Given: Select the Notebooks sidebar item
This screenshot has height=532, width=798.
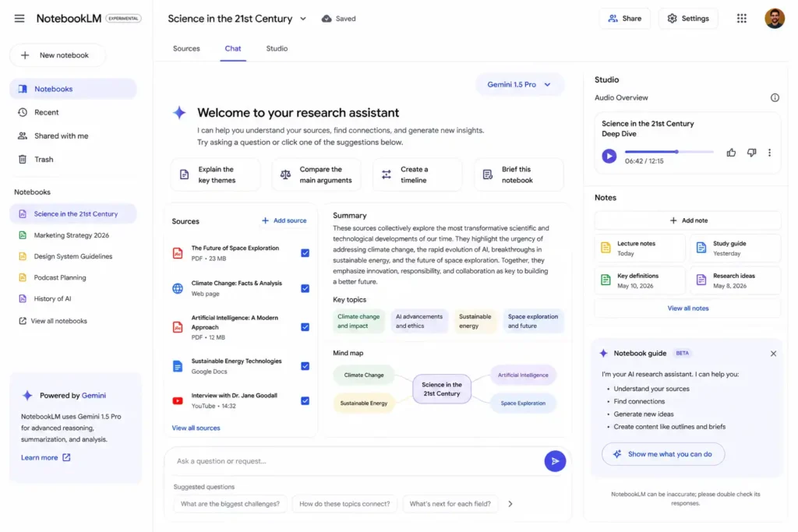Looking at the screenshot, I should click(72, 89).
